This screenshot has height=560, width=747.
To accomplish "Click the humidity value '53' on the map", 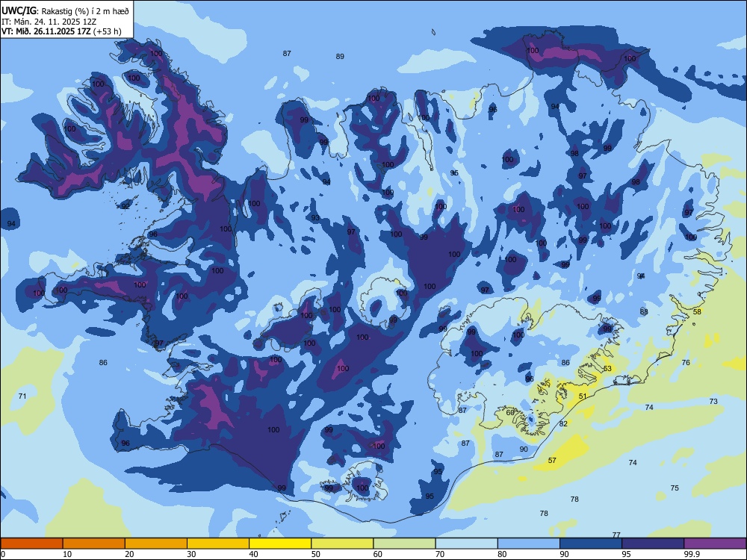I will pos(607,369).
